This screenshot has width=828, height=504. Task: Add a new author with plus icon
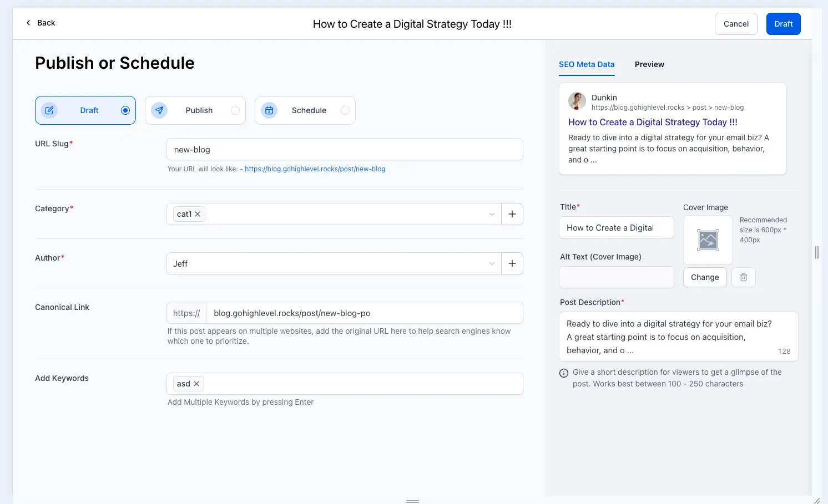coord(512,263)
